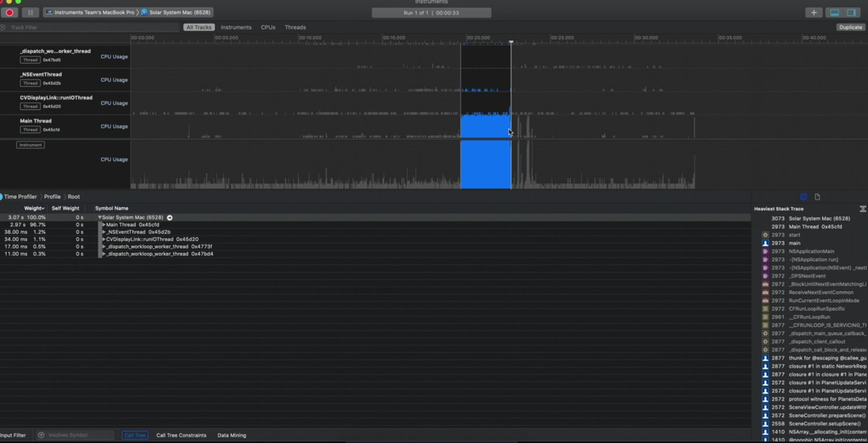This screenshot has width=868, height=443.
Task: Toggle the bottom detail pane view button
Action: (x=834, y=13)
